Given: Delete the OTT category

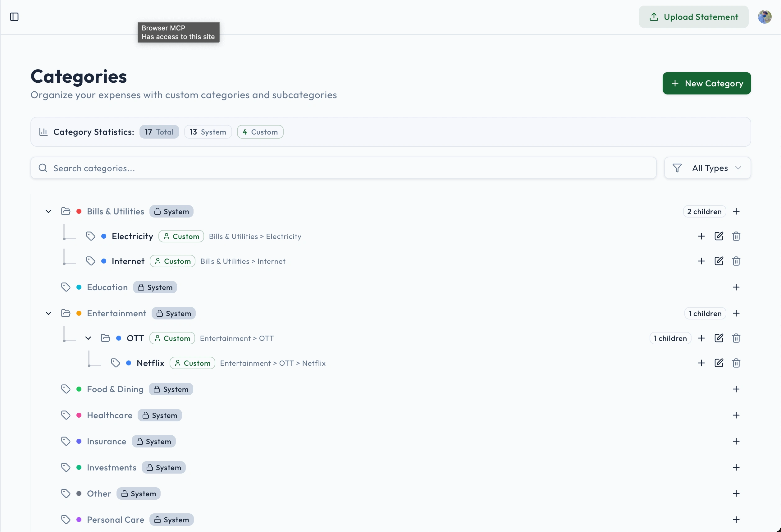Looking at the screenshot, I should click(x=736, y=338).
